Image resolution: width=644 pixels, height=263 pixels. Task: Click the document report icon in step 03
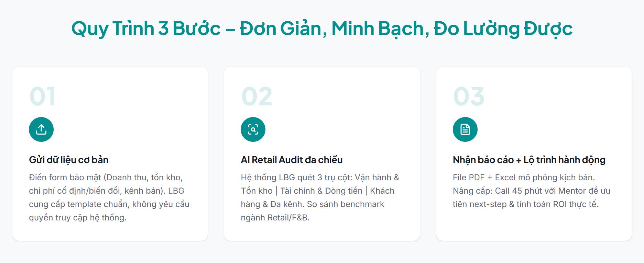pos(465,129)
